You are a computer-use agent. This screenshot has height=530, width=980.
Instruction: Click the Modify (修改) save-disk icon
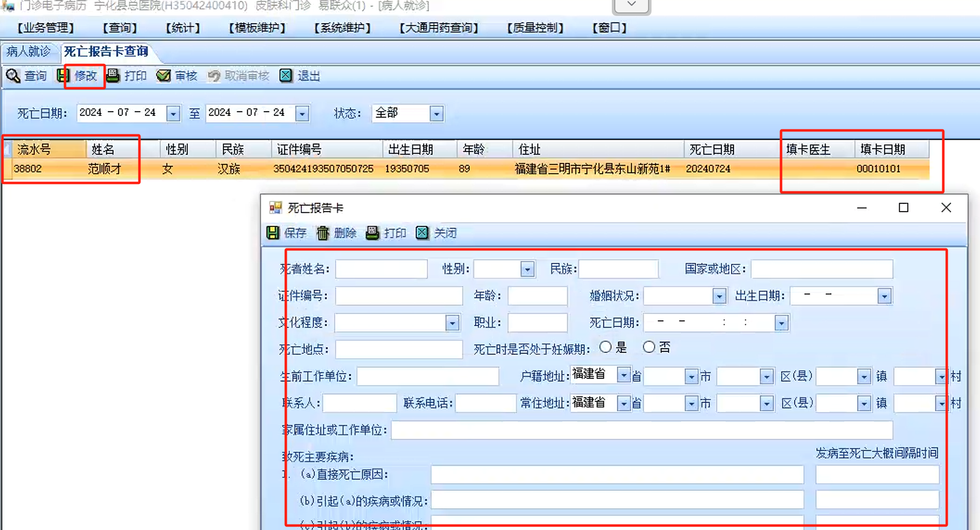pos(63,76)
